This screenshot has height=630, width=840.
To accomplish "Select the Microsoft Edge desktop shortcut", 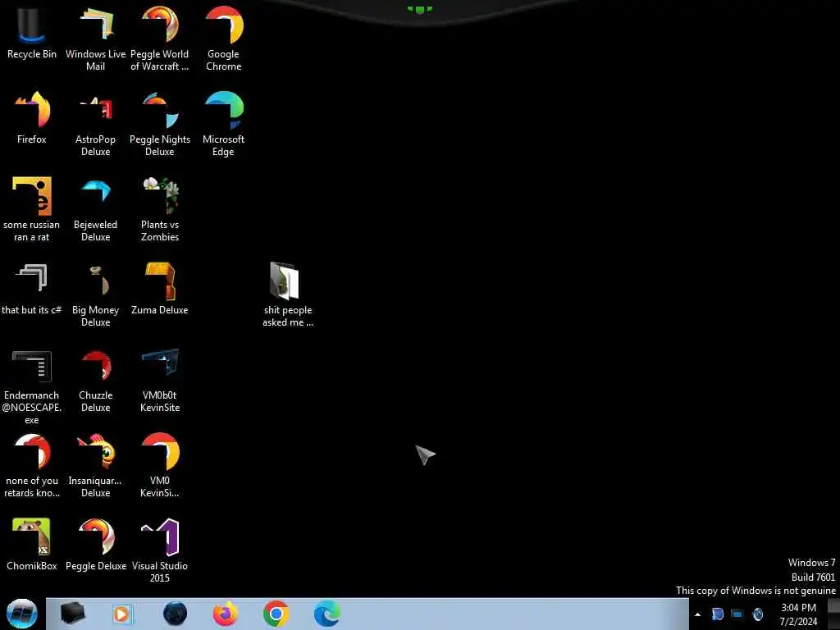I will 223,125.
